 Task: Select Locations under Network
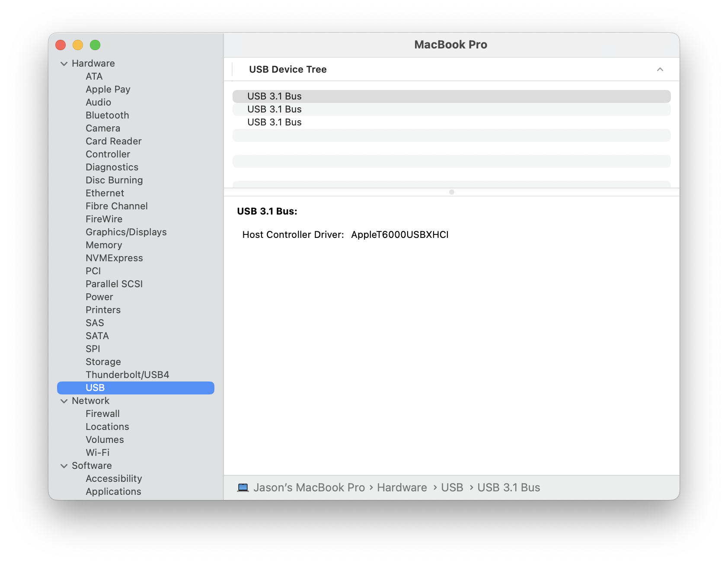tap(107, 427)
